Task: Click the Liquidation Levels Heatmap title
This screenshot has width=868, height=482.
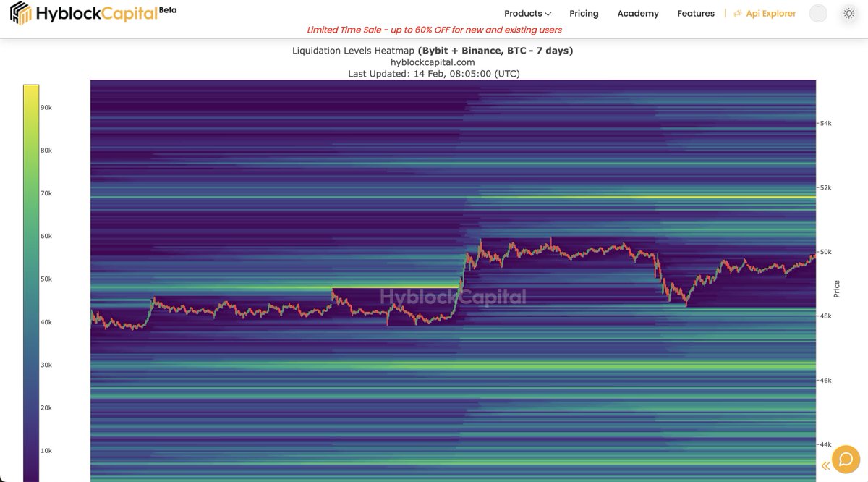Action: click(433, 51)
